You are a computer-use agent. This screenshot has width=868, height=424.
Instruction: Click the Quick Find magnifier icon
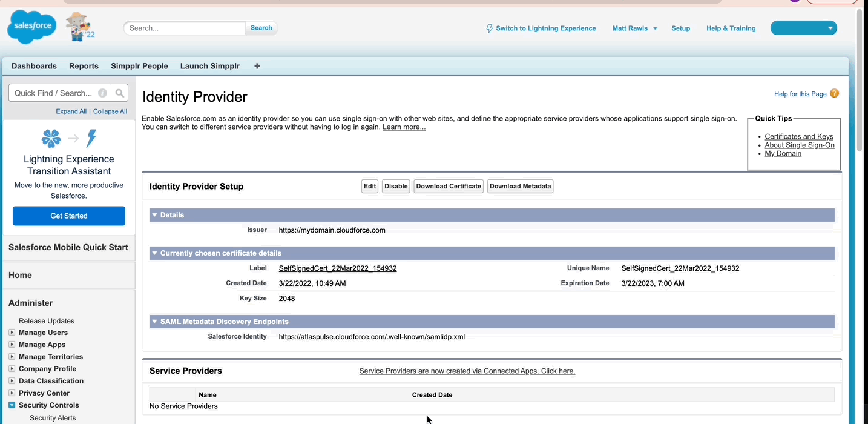120,93
